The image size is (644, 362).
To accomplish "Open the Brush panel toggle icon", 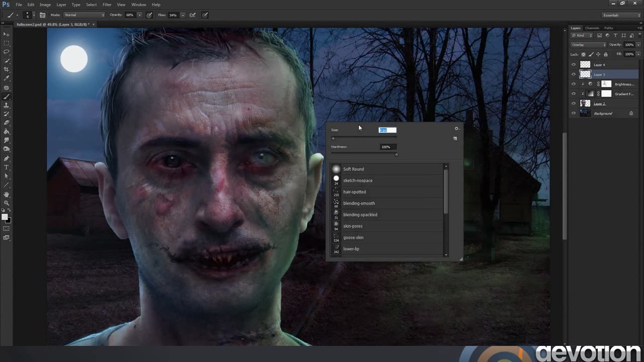I will 42,15.
